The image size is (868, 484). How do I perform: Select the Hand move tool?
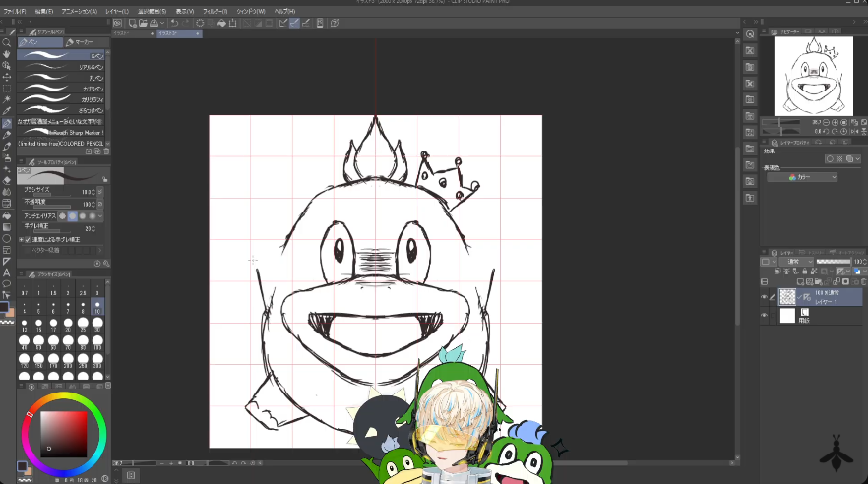pyautogui.click(x=7, y=54)
